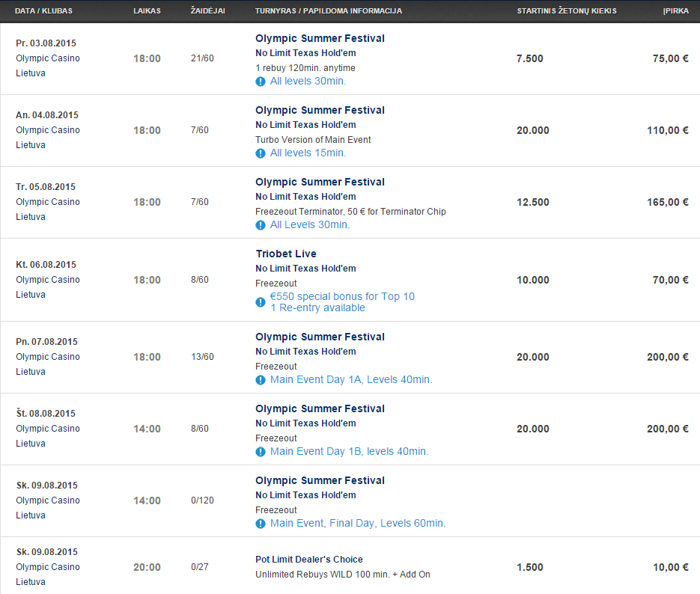The height and width of the screenshot is (594, 700).
Task: Click the ŽAIDĖJAI column header
Action: (x=207, y=10)
